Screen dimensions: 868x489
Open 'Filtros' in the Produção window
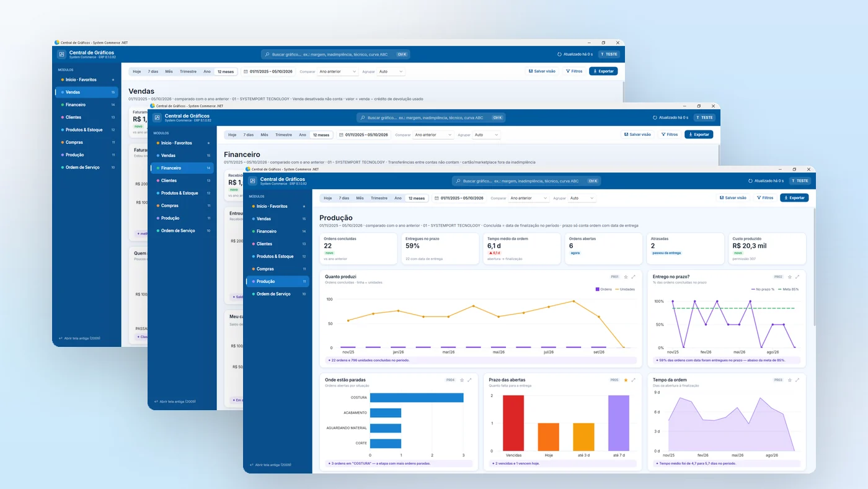pos(765,198)
